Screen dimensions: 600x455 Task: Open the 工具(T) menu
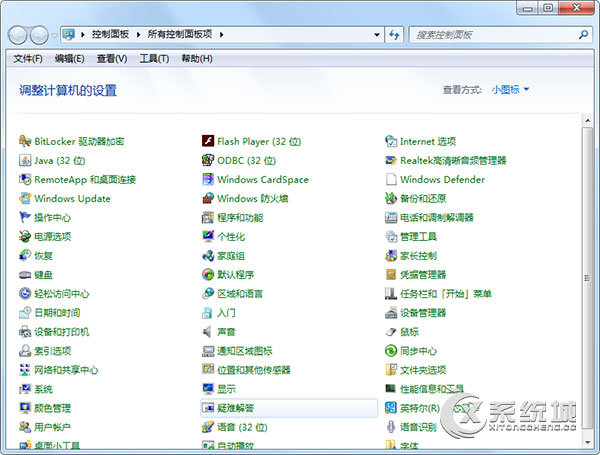pyautogui.click(x=154, y=59)
